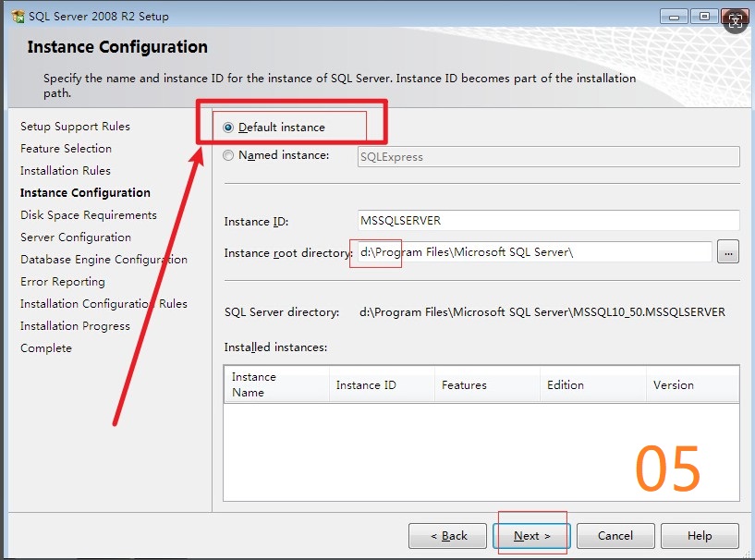Go back with the Back button
Image resolution: width=755 pixels, height=560 pixels.
[448, 536]
